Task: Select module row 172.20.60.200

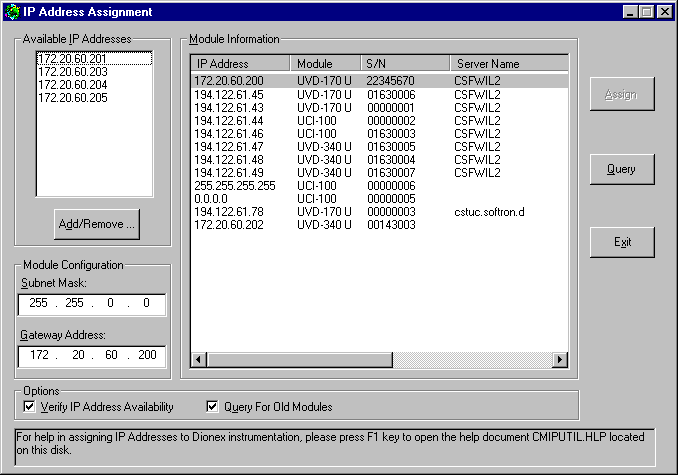Action: pyautogui.click(x=379, y=81)
